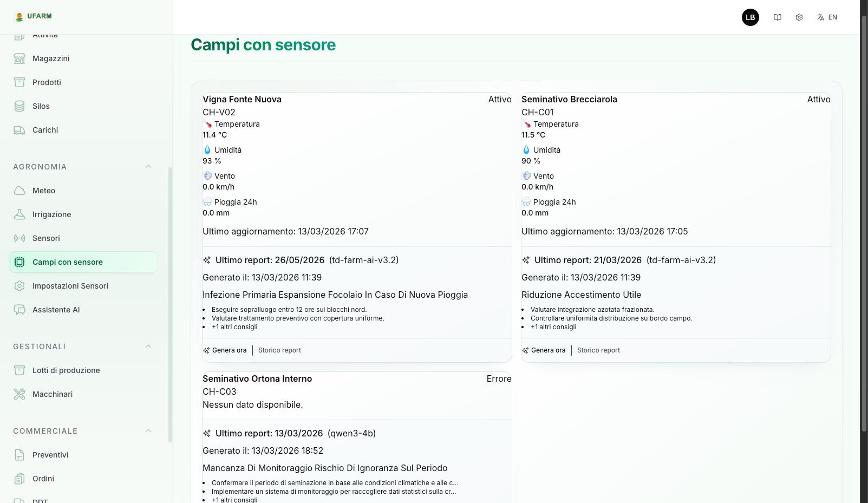
Task: Switch language with the EN icon
Action: (x=827, y=17)
